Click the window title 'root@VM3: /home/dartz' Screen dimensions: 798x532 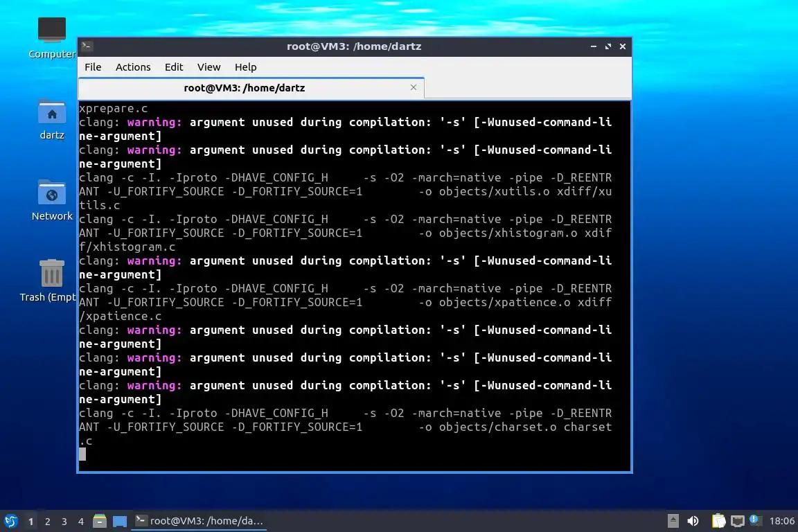(x=354, y=46)
